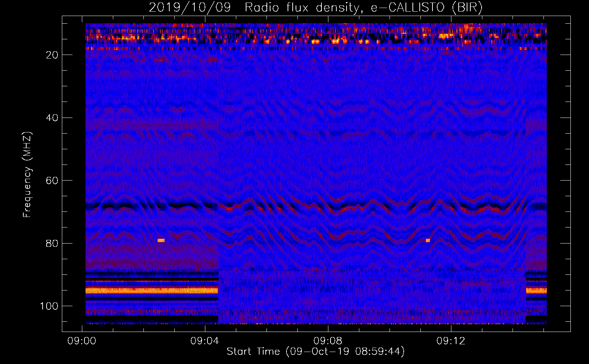Click the 60 frequency tick label
The height and width of the screenshot is (364, 589).
[x=52, y=181]
